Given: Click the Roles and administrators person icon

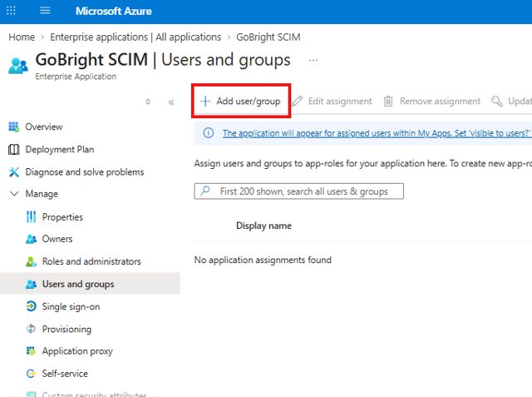Looking at the screenshot, I should [x=31, y=261].
